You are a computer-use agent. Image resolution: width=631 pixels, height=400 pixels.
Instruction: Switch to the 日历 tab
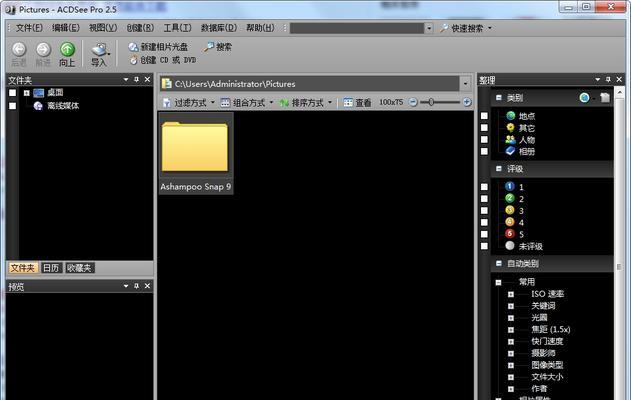point(51,268)
